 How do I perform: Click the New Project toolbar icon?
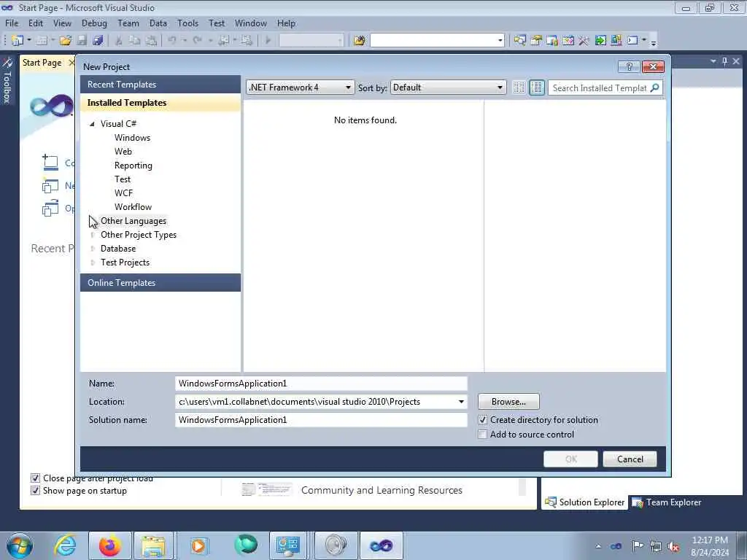18,41
